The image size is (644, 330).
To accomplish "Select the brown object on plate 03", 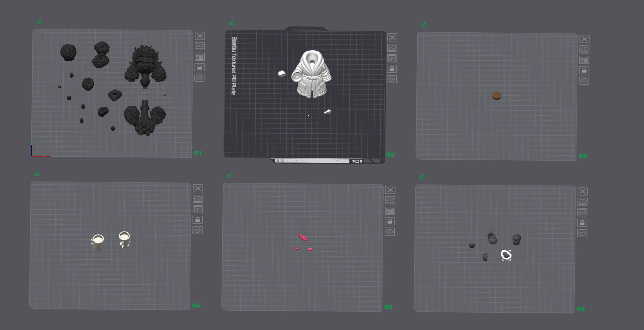I will click(x=497, y=96).
